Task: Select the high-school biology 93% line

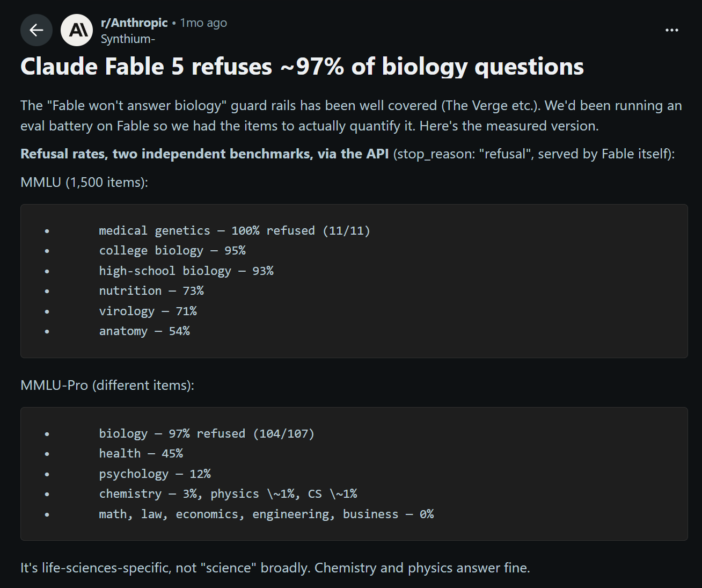Action: click(186, 271)
